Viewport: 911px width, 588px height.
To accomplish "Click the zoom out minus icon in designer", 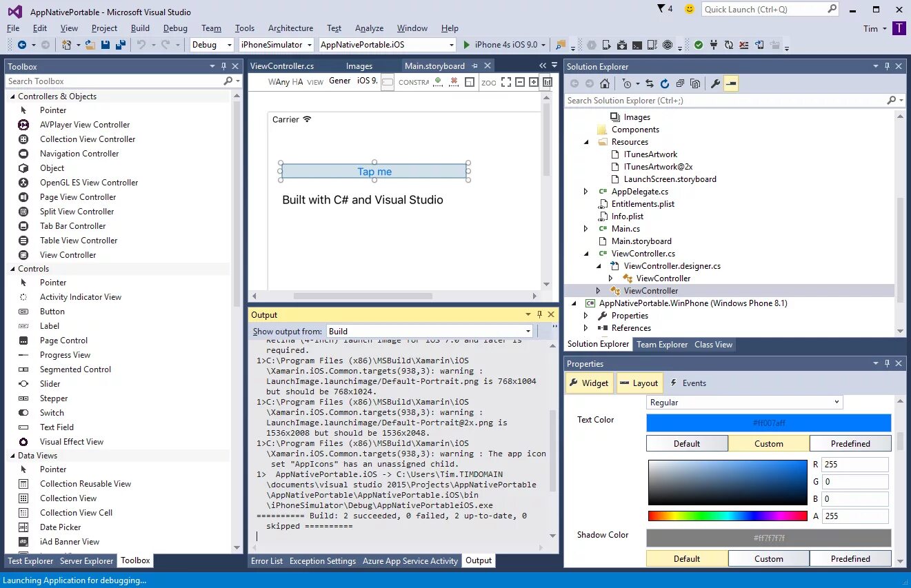I will pyautogui.click(x=519, y=81).
